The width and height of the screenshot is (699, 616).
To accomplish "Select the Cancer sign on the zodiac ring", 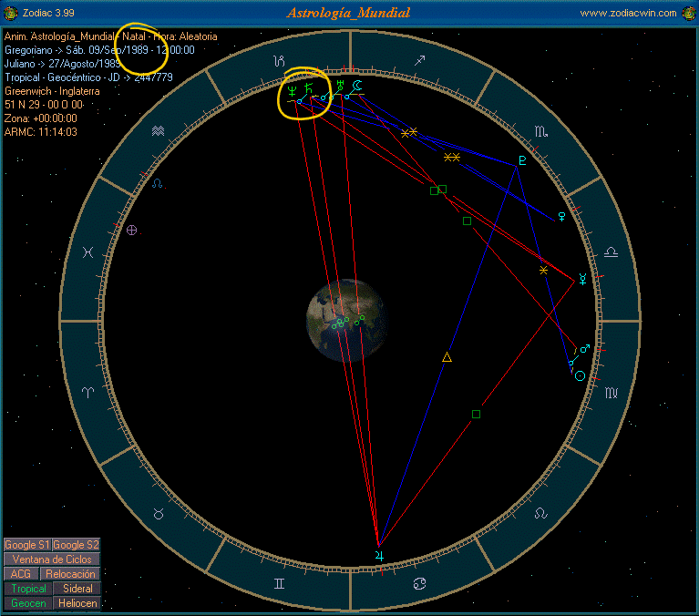I will tap(420, 582).
